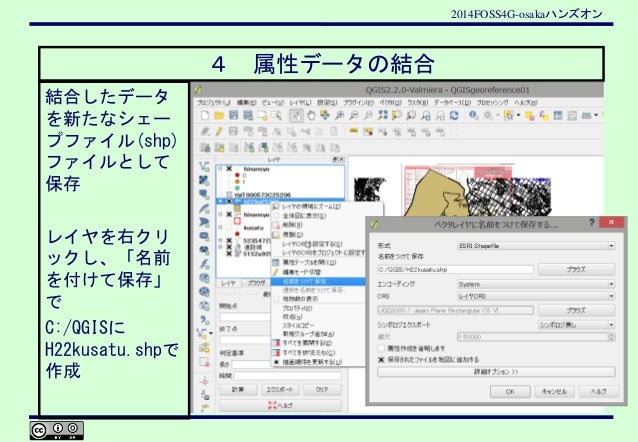Click the Select Features toolbar icon
The height and width of the screenshot is (442, 638).
tap(509, 116)
